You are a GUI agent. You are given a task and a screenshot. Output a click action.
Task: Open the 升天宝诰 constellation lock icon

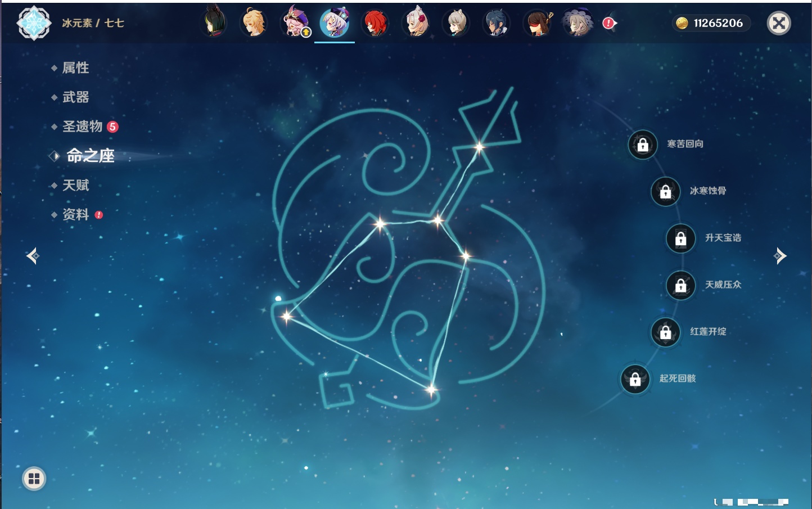click(x=680, y=238)
